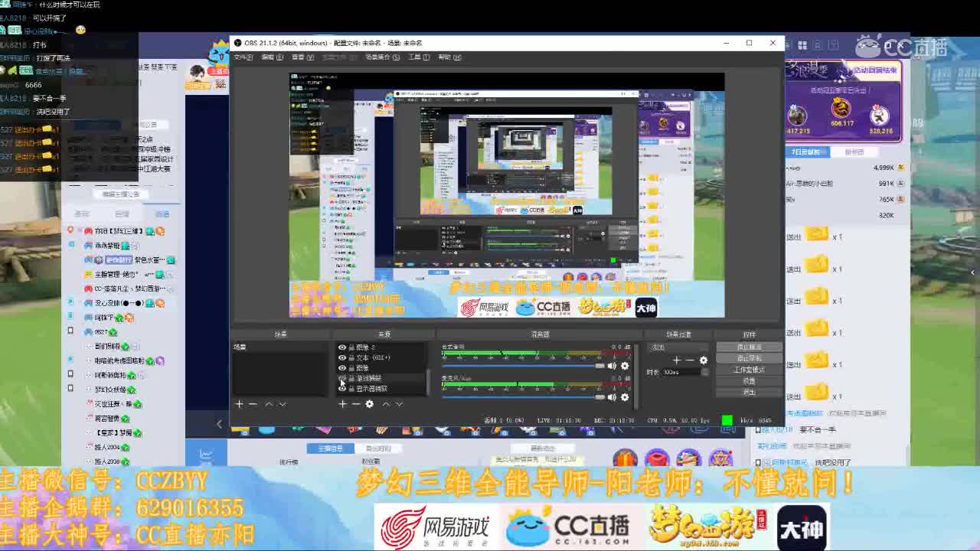
Task: Adjust transition duration stepper arrows
Action: coord(705,372)
